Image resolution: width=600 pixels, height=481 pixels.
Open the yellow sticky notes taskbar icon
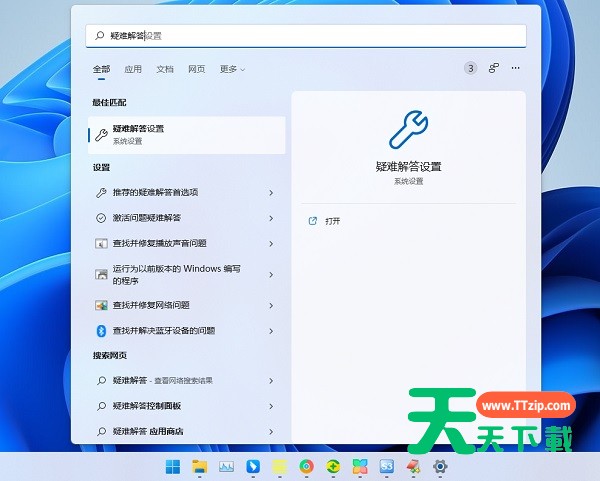279,466
